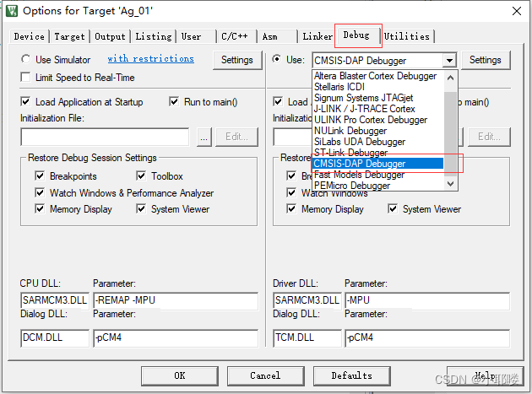532x394 pixels.
Task: Click the simulator Settings button
Action: point(237,60)
